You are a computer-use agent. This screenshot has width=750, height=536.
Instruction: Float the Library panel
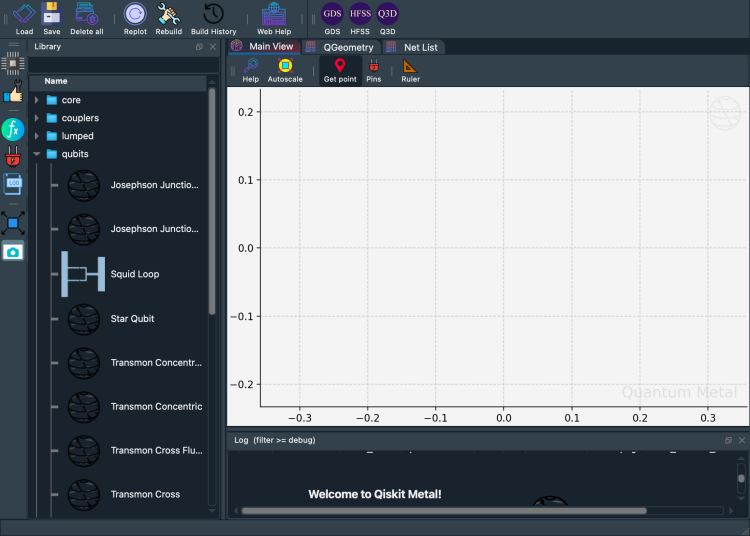[199, 47]
